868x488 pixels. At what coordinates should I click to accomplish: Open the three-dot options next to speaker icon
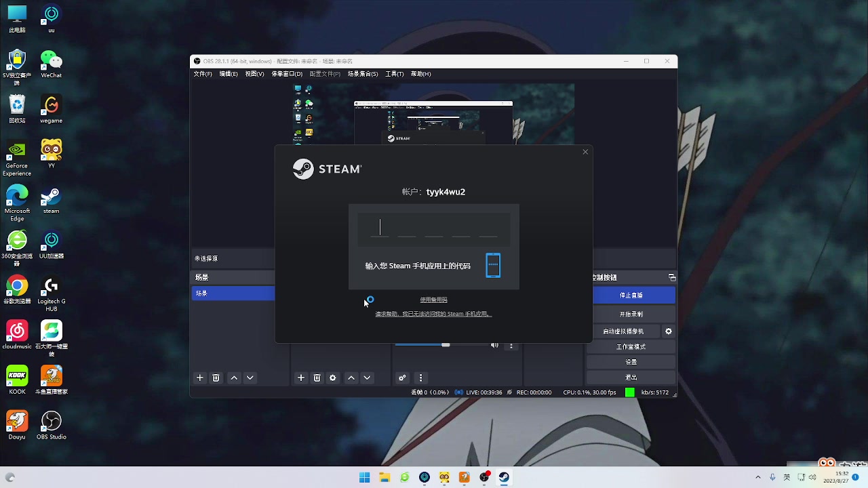pyautogui.click(x=511, y=345)
